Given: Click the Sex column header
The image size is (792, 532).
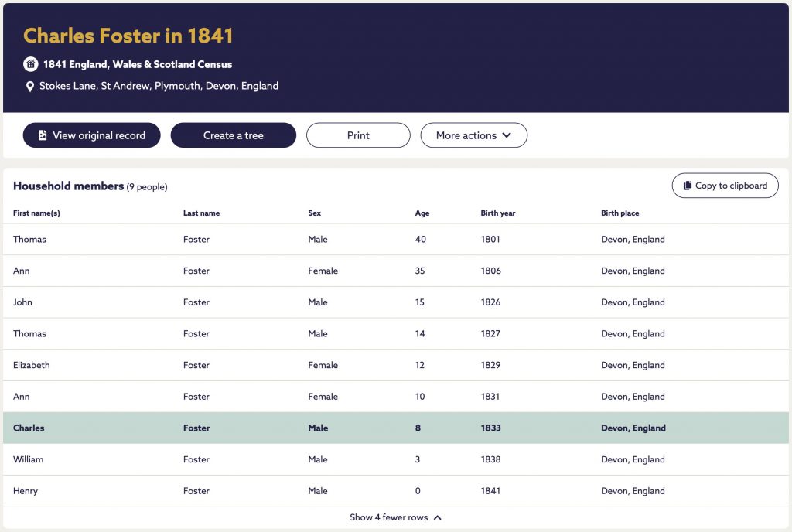Looking at the screenshot, I should pos(314,213).
